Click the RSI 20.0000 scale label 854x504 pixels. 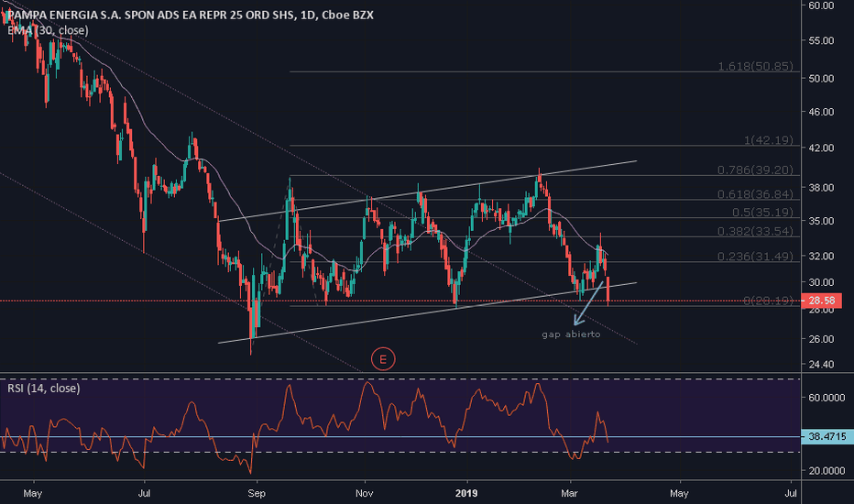(x=827, y=471)
